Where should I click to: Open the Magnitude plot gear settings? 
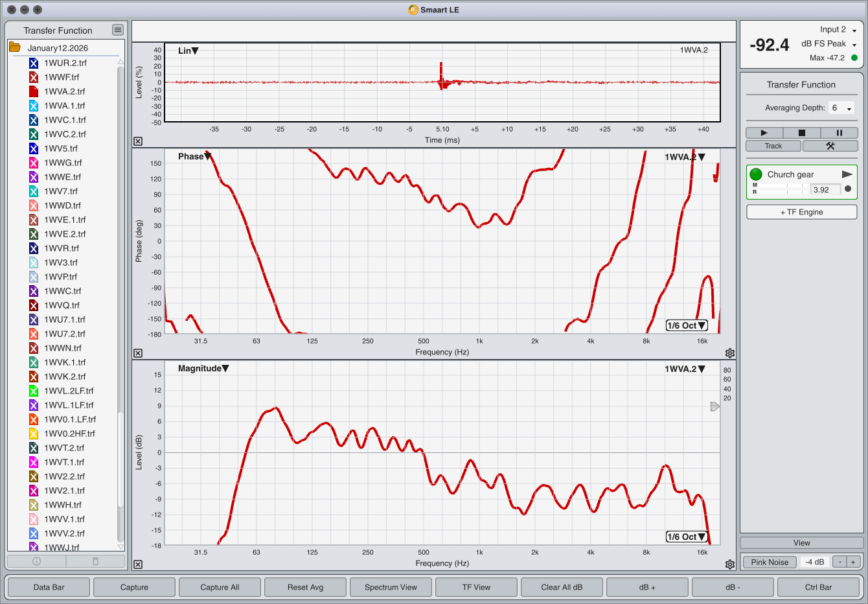[x=730, y=564]
